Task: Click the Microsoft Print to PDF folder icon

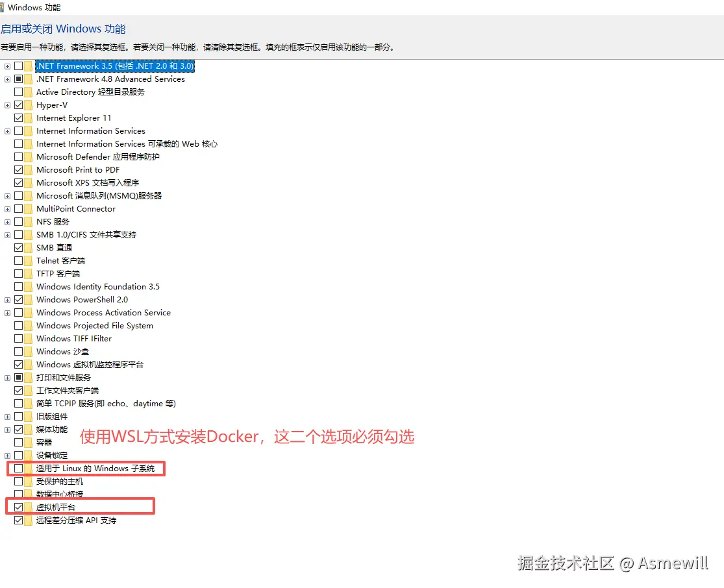Action: click(28, 170)
